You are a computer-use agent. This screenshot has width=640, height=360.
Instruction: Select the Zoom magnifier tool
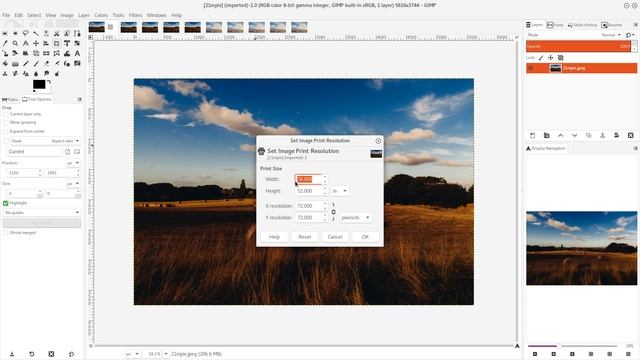[15, 43]
